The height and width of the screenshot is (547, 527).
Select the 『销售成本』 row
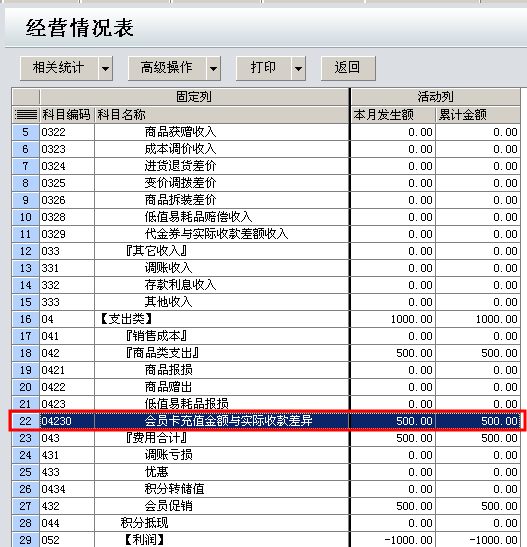tap(266, 336)
